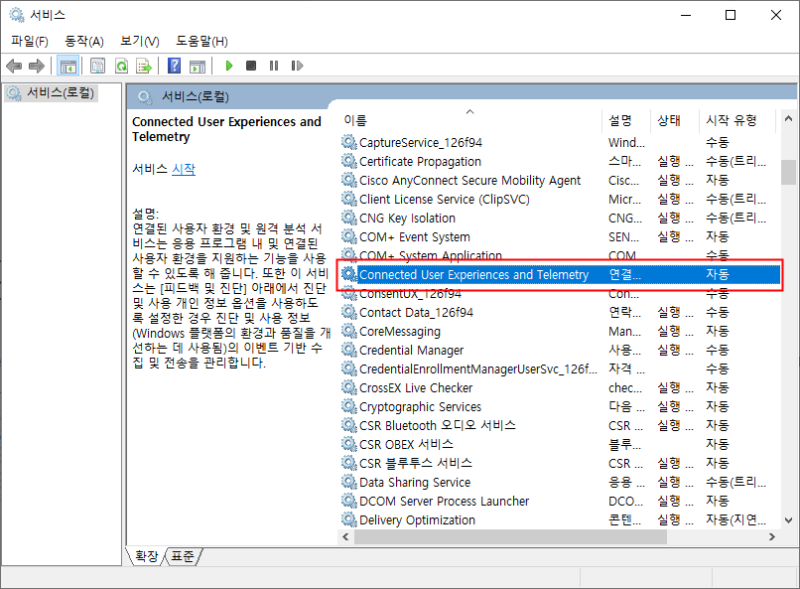Click the gear icon beside Cryptographic Services
800x589 pixels.
(x=349, y=407)
